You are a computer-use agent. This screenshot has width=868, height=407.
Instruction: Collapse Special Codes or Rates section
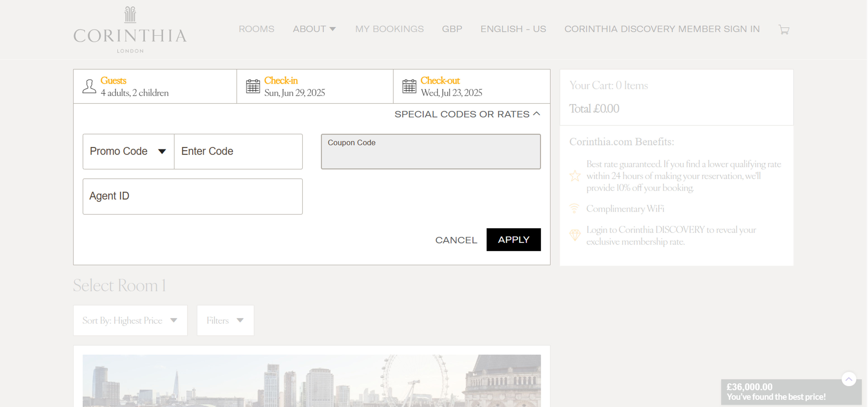click(x=467, y=114)
